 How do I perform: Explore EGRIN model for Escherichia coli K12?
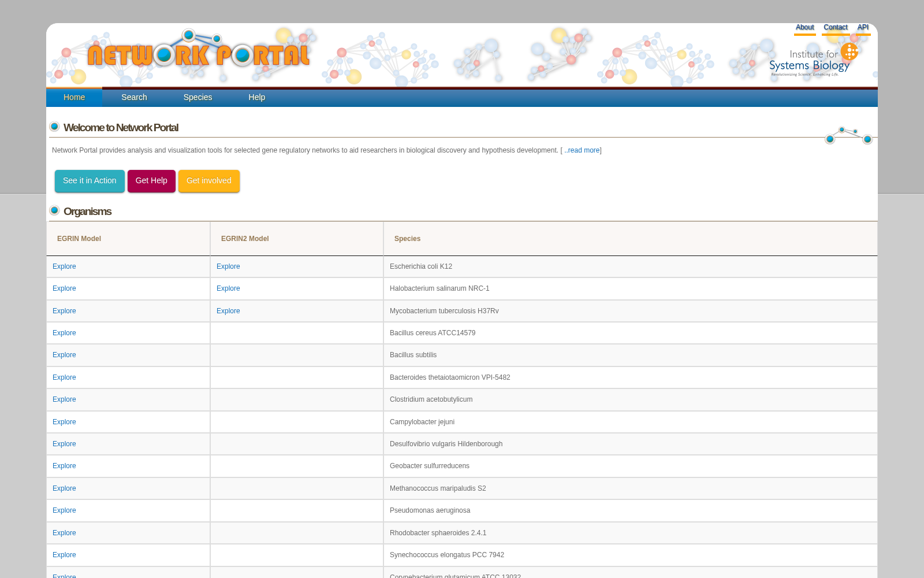[x=64, y=266]
